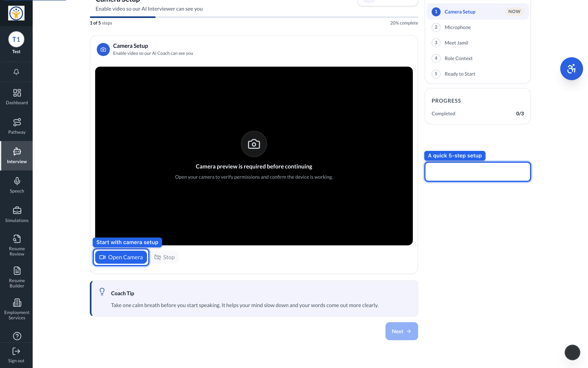Viewport: 588px width, 368px height.
Task: Click the Completed 0/3 value
Action: 520,114
